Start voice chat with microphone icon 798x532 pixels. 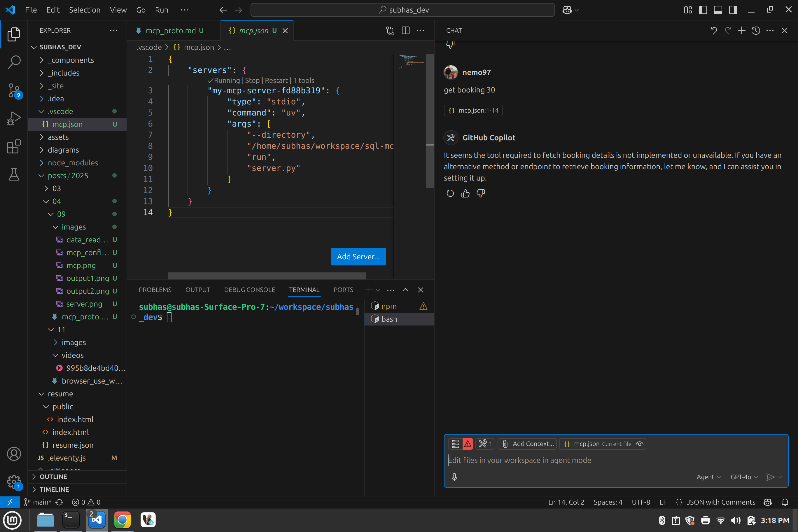455,477
